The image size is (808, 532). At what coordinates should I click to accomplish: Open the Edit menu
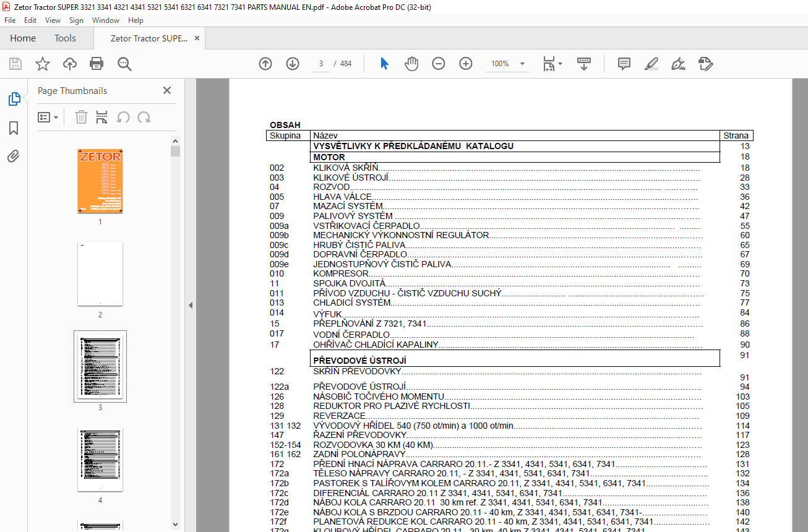point(30,20)
